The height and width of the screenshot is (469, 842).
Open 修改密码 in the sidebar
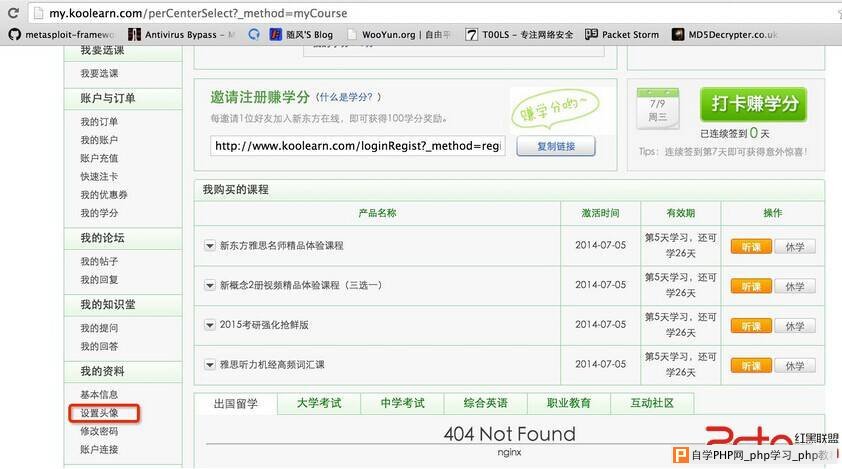[99, 431]
